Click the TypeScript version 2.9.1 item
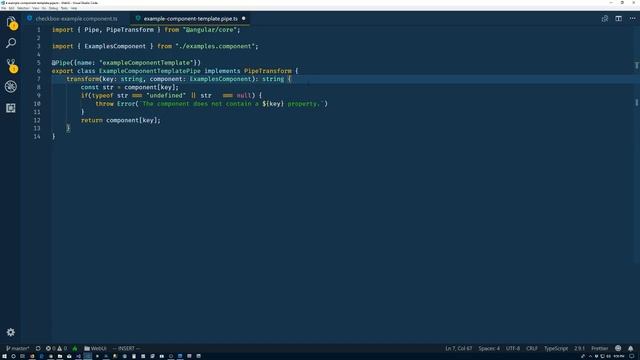 pos(579,349)
